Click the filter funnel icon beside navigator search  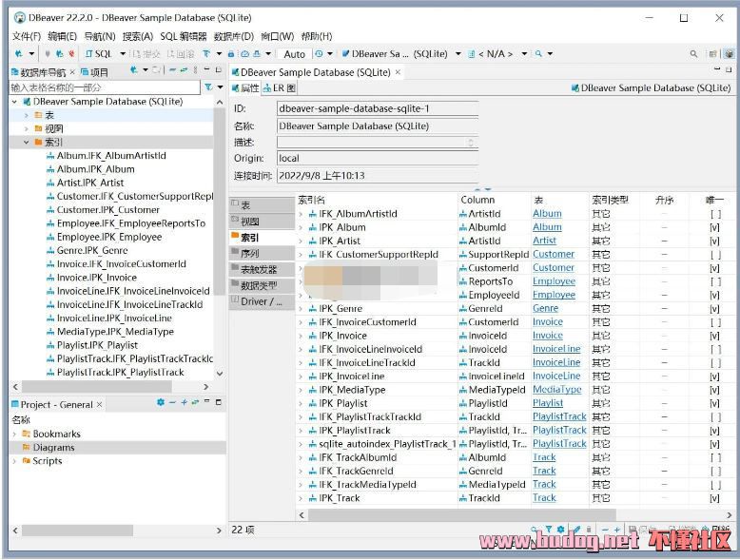208,87
